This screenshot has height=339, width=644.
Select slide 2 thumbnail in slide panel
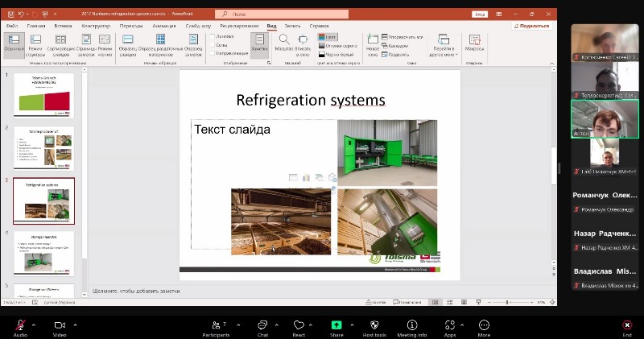click(43, 147)
